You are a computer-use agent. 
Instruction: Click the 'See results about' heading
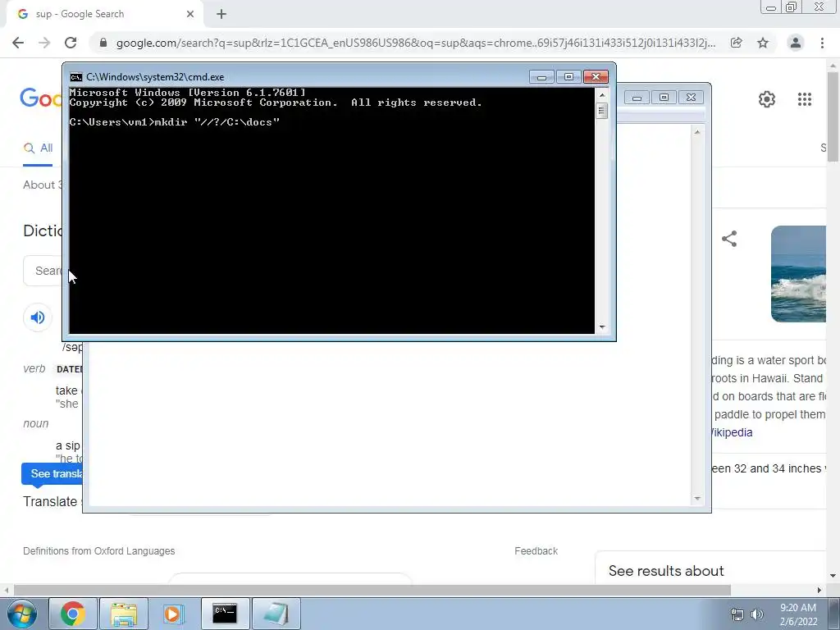click(x=666, y=571)
